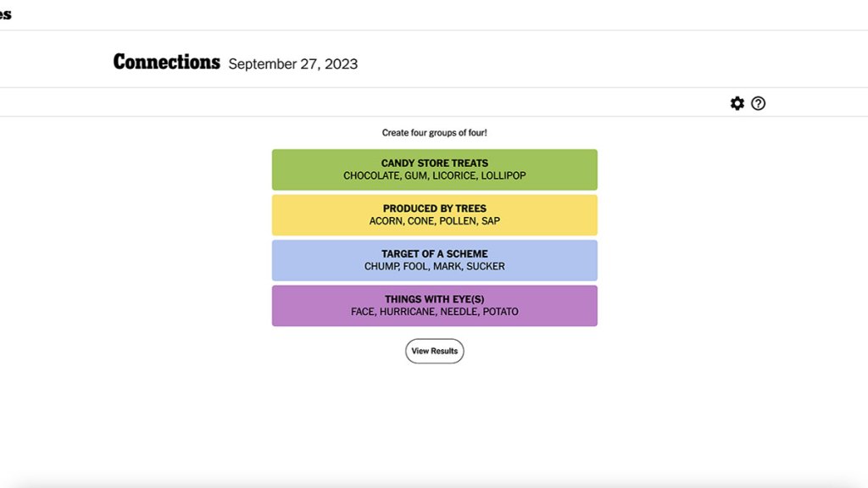Click the word SAP in the yellow group
868x488 pixels.
(491, 221)
